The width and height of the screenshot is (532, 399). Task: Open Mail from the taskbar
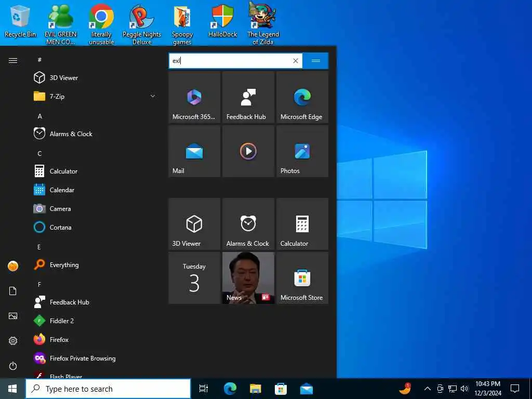pyautogui.click(x=307, y=389)
